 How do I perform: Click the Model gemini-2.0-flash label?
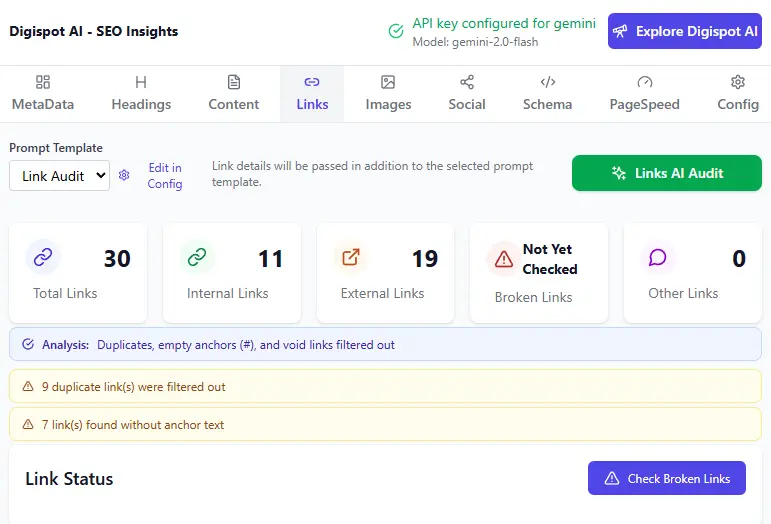[475, 42]
